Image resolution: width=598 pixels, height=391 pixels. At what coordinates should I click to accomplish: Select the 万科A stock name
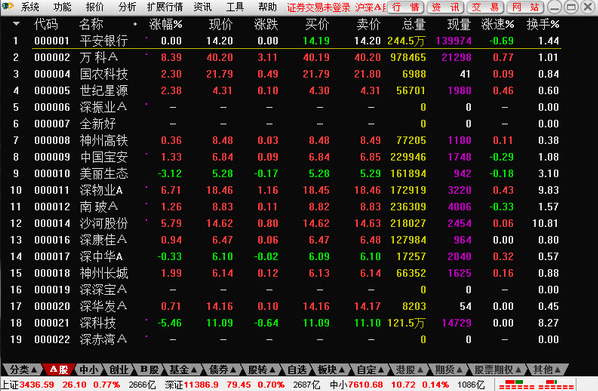[99, 58]
